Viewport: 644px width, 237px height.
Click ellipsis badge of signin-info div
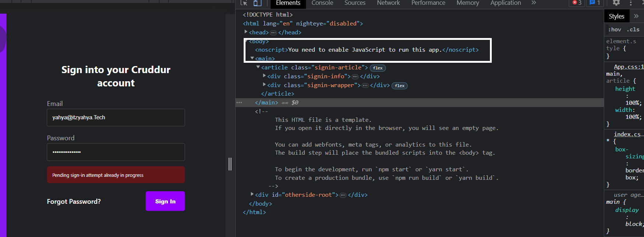pyautogui.click(x=355, y=77)
